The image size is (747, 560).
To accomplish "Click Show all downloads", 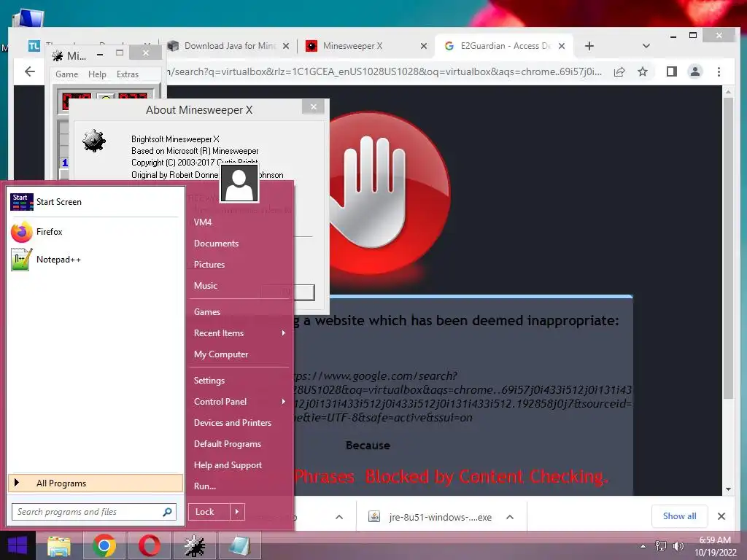I will [679, 516].
